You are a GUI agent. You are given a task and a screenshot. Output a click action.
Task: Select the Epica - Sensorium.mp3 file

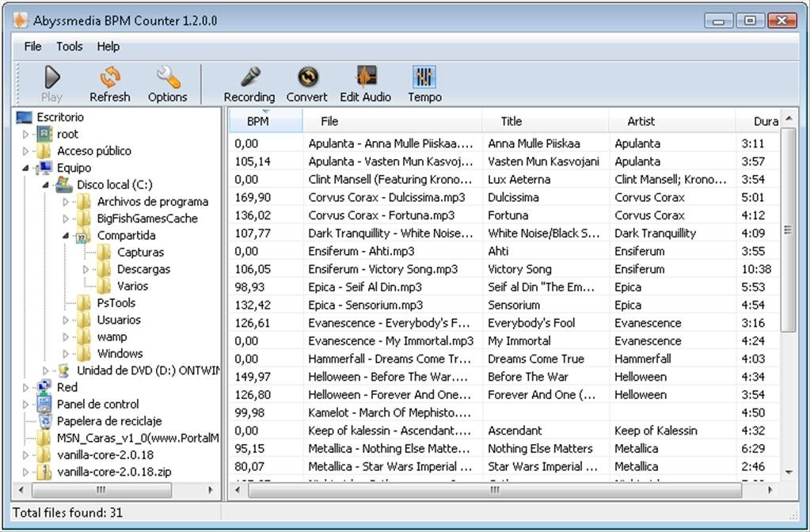[x=366, y=306]
